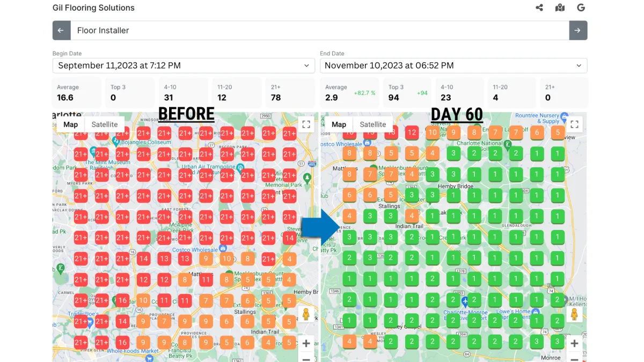Viewport: 644px width, 362px height.
Task: Select Map view on the right map
Action: (339, 124)
